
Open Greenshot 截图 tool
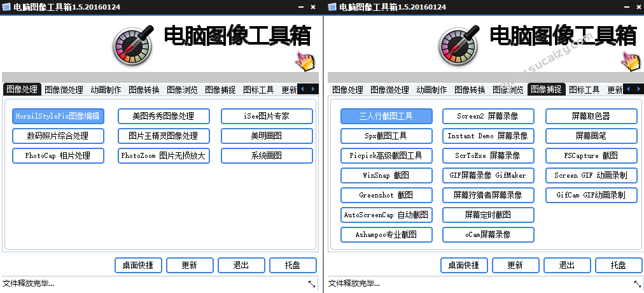pyautogui.click(x=386, y=195)
